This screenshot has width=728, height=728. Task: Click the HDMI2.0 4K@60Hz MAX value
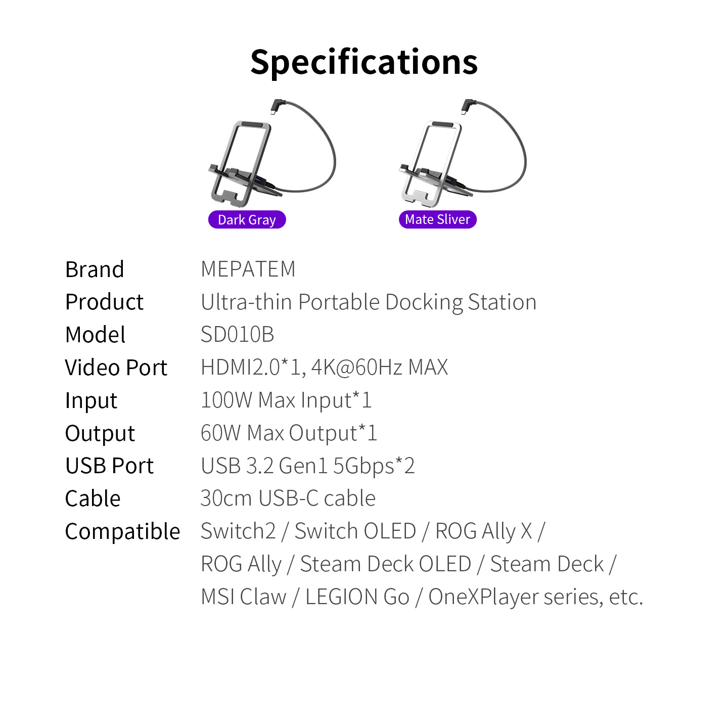click(324, 368)
